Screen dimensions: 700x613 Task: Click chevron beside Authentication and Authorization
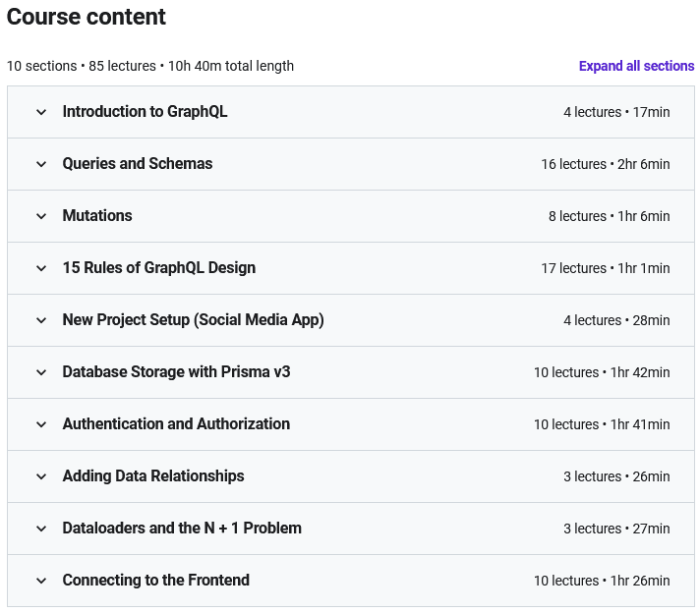point(41,424)
